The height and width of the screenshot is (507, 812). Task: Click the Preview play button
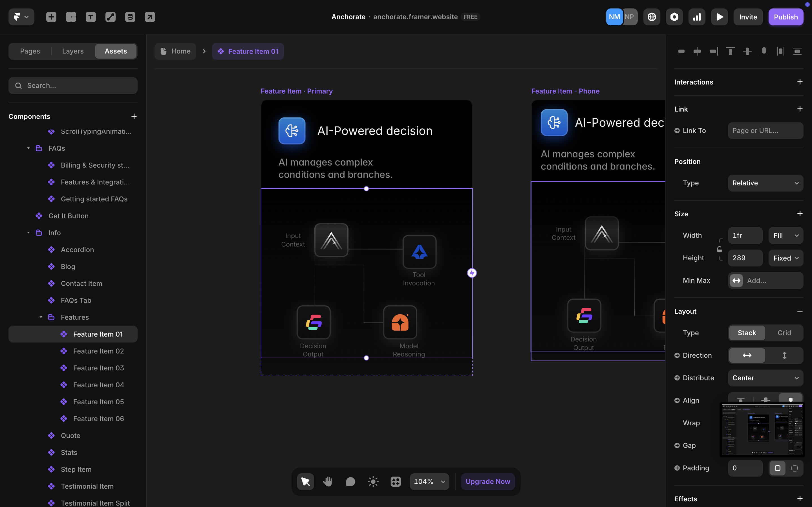(x=719, y=17)
